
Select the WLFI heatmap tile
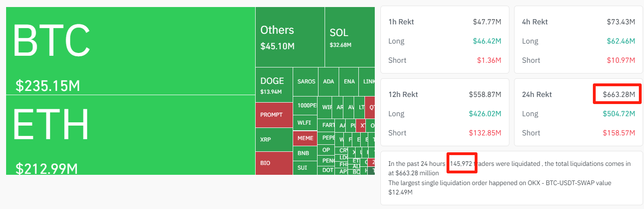[x=304, y=123]
